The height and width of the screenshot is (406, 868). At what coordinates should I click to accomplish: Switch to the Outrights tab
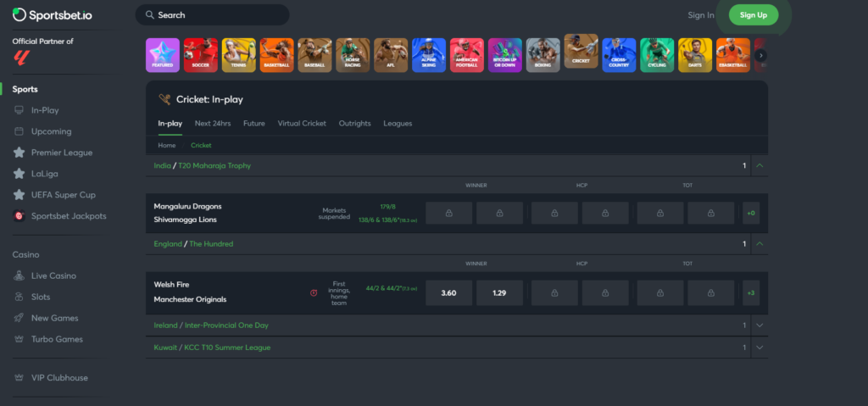[355, 124]
